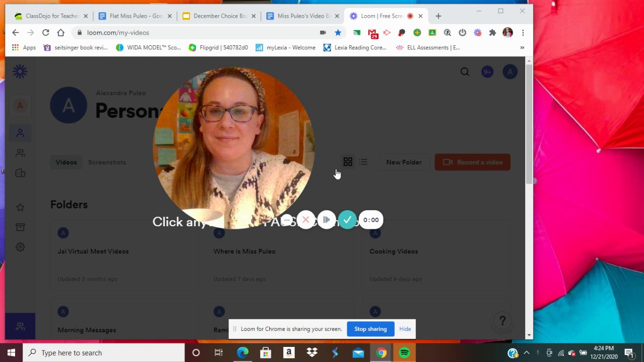Image resolution: width=644 pixels, height=362 pixels.
Task: Open the workspace building icon in sidebar
Action: [x=20, y=173]
